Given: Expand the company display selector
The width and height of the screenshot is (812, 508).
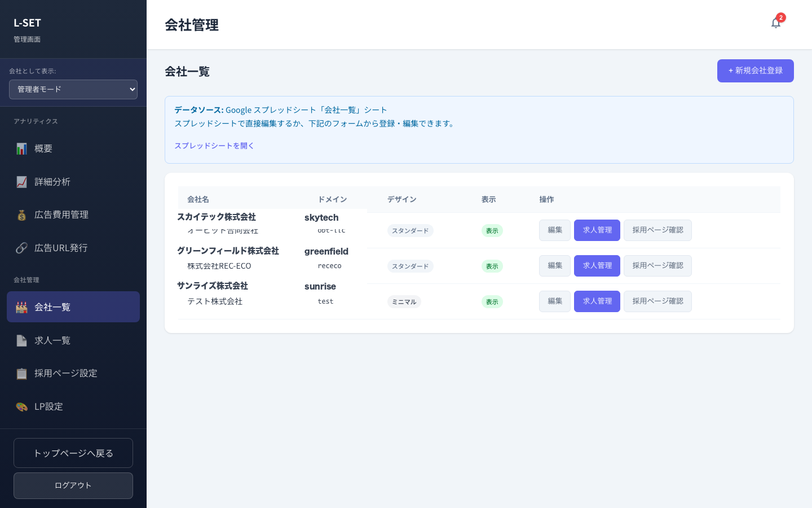Looking at the screenshot, I should [x=73, y=89].
